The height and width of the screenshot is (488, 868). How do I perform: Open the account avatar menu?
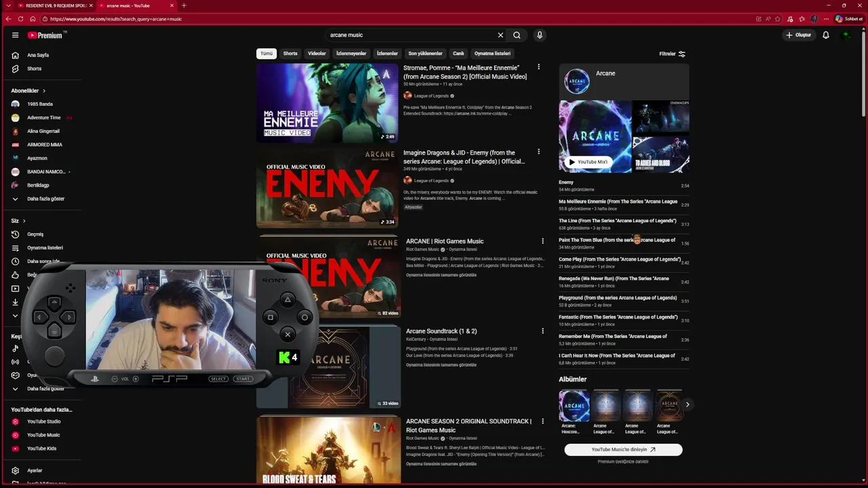pos(846,35)
